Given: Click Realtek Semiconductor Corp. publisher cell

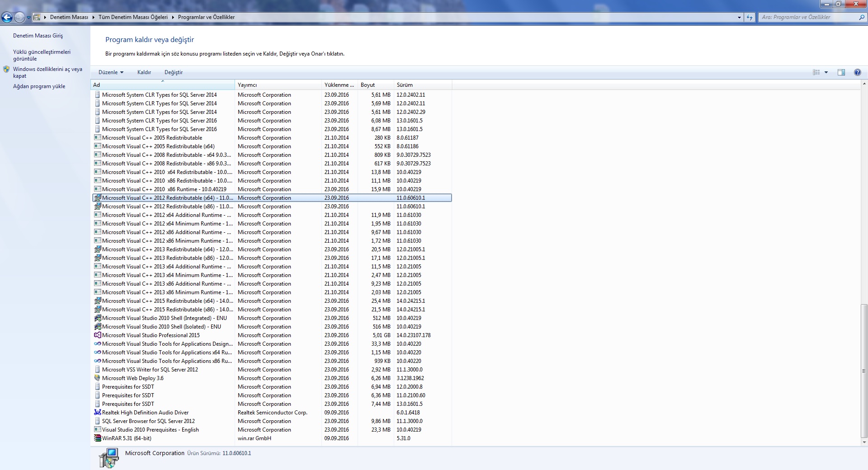Looking at the screenshot, I should pyautogui.click(x=273, y=413).
